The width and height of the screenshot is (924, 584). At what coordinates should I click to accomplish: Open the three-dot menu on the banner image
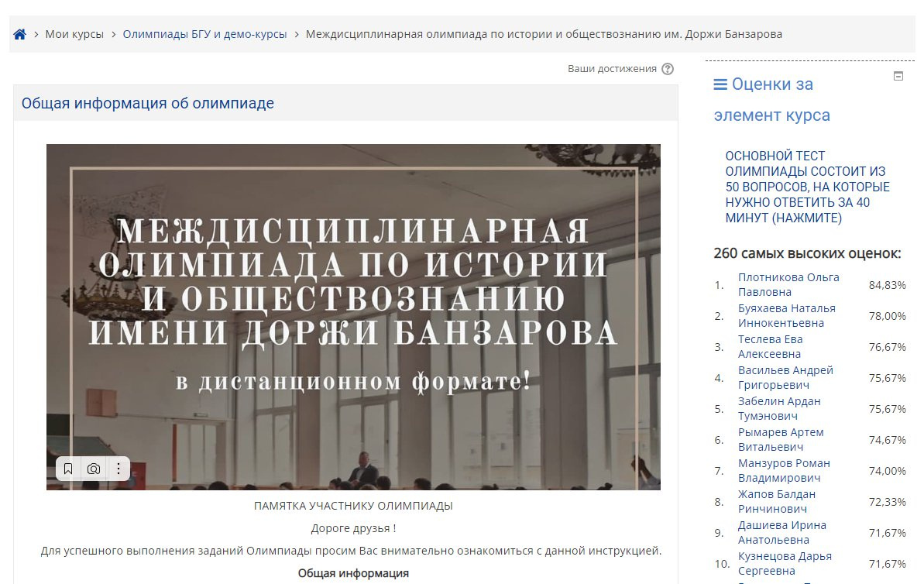pos(118,469)
